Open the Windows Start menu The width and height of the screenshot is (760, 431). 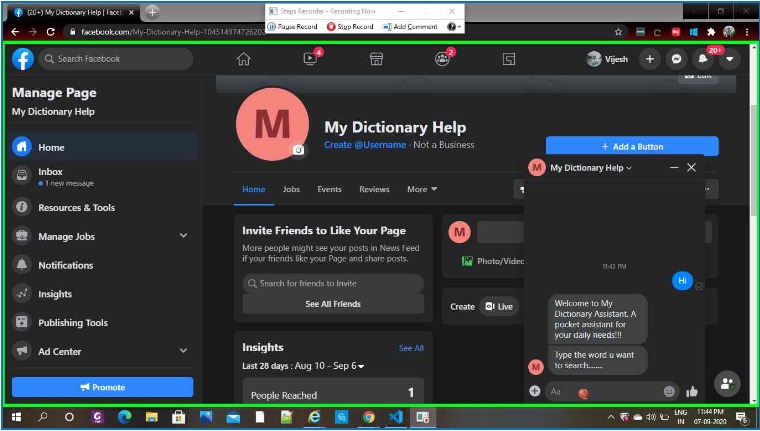tap(16, 417)
